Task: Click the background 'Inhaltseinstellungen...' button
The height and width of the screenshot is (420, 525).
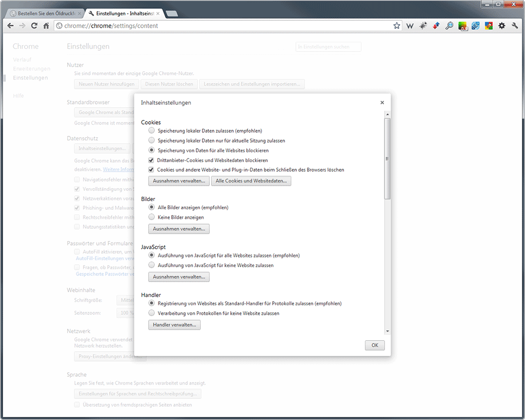Action: point(103,148)
